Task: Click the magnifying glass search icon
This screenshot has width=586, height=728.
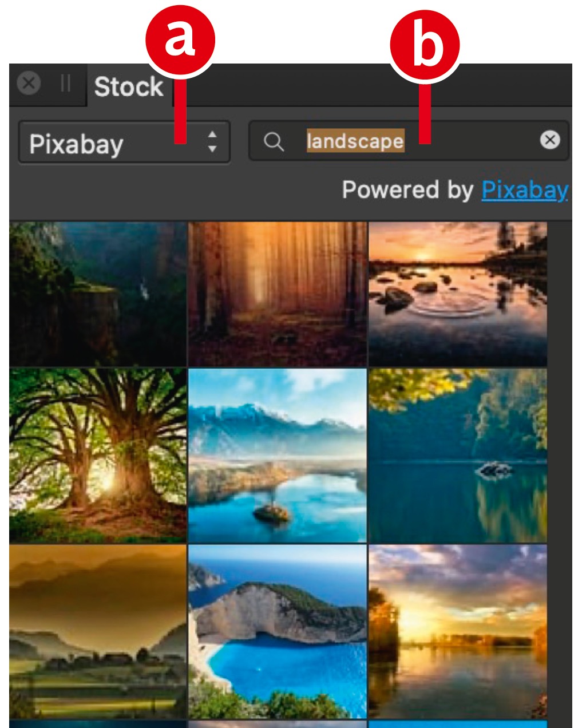Action: pos(274,141)
